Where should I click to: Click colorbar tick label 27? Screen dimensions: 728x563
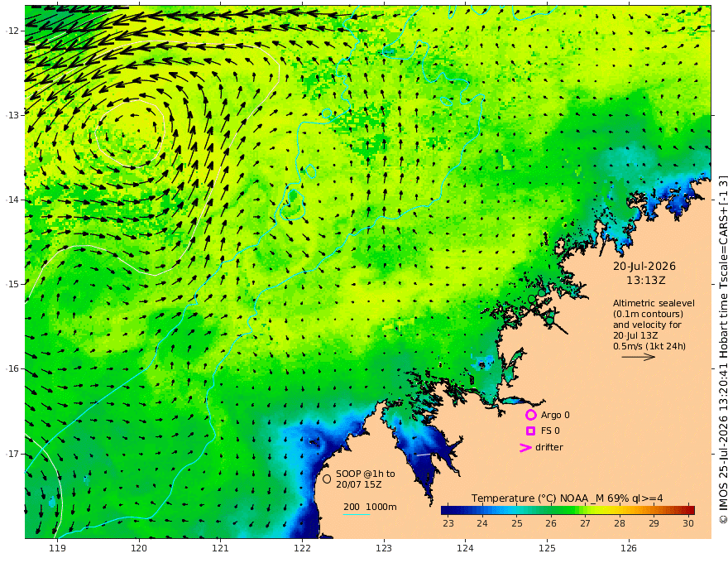(586, 523)
